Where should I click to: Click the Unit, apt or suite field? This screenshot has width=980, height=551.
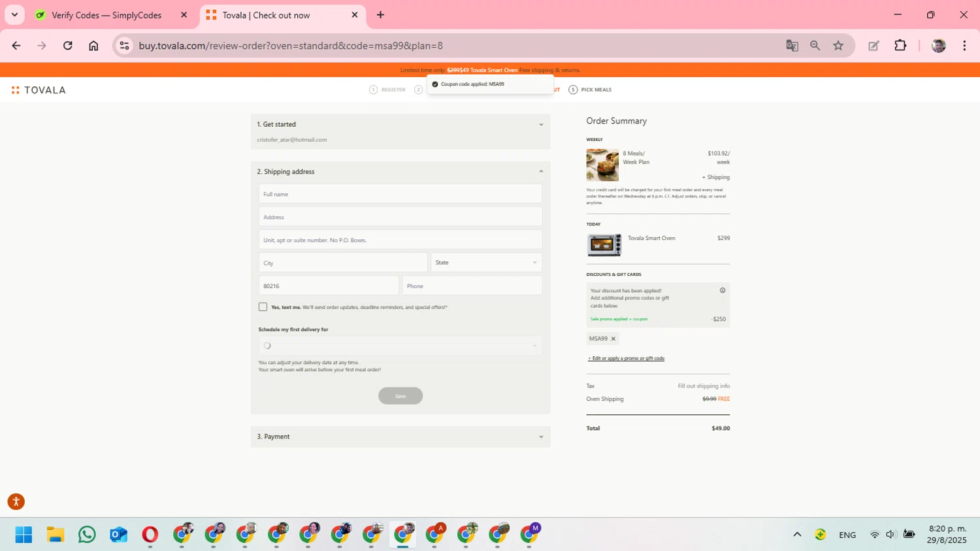[x=400, y=240]
